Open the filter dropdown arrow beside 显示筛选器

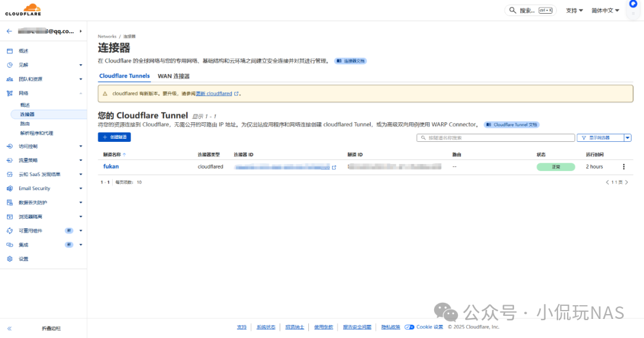pyautogui.click(x=627, y=138)
